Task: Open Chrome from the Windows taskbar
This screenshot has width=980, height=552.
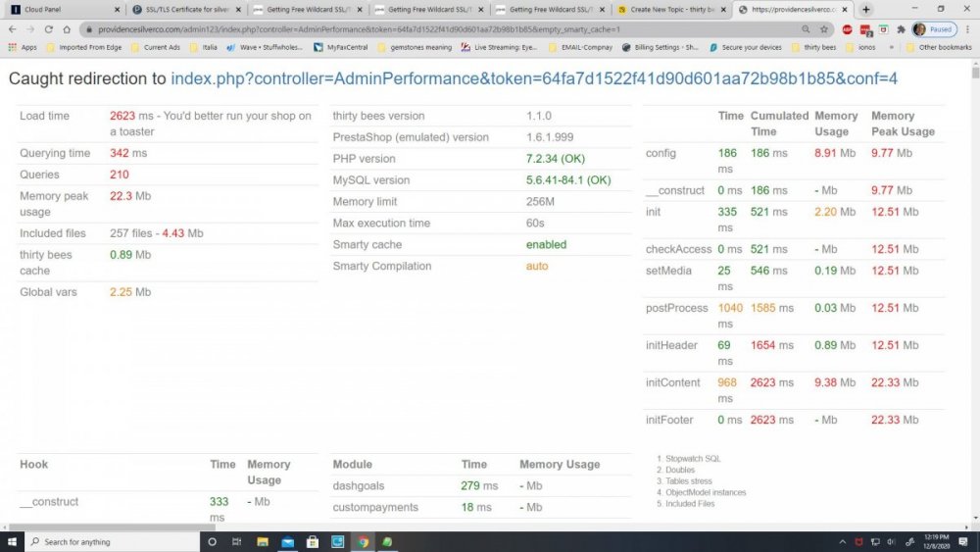Action: (363, 541)
